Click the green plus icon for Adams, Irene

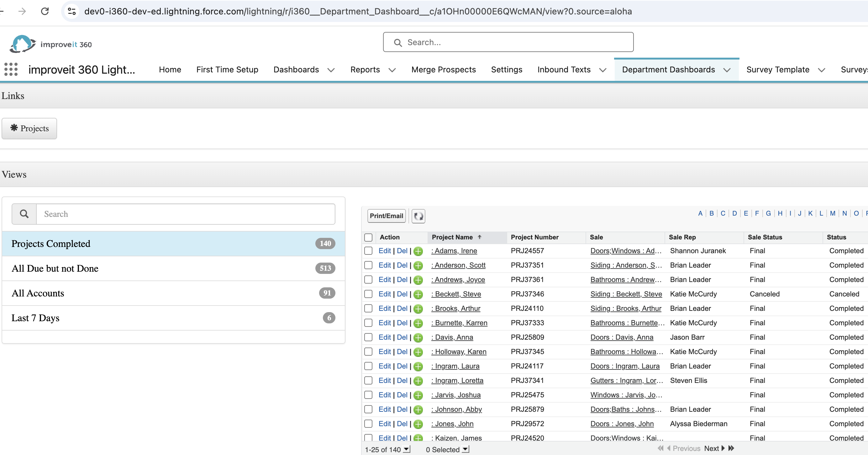[418, 251]
